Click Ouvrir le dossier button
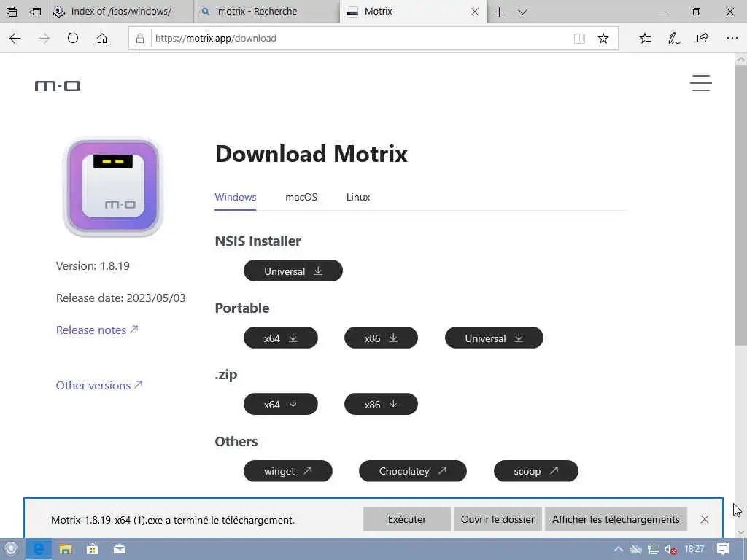The width and height of the screenshot is (747, 560). point(498,519)
